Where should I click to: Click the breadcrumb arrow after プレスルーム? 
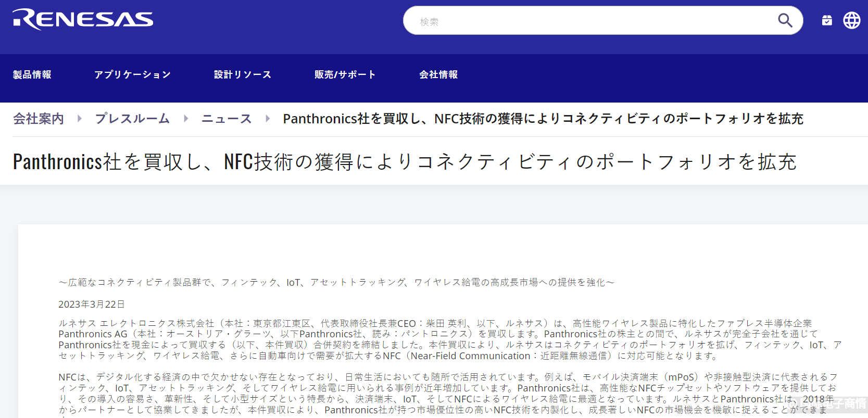coord(186,119)
